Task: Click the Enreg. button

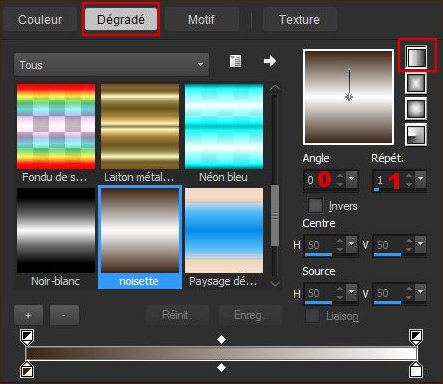Action: coord(249,315)
